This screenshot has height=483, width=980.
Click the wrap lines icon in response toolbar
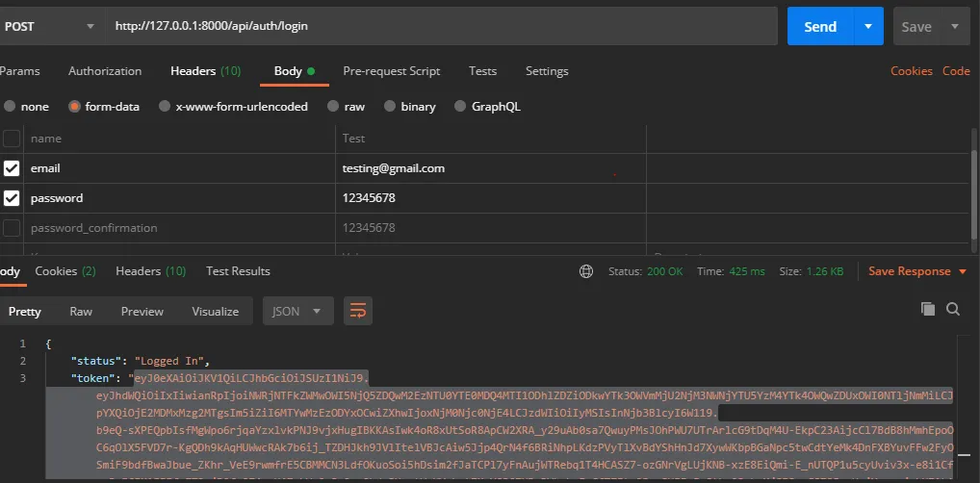coord(358,311)
